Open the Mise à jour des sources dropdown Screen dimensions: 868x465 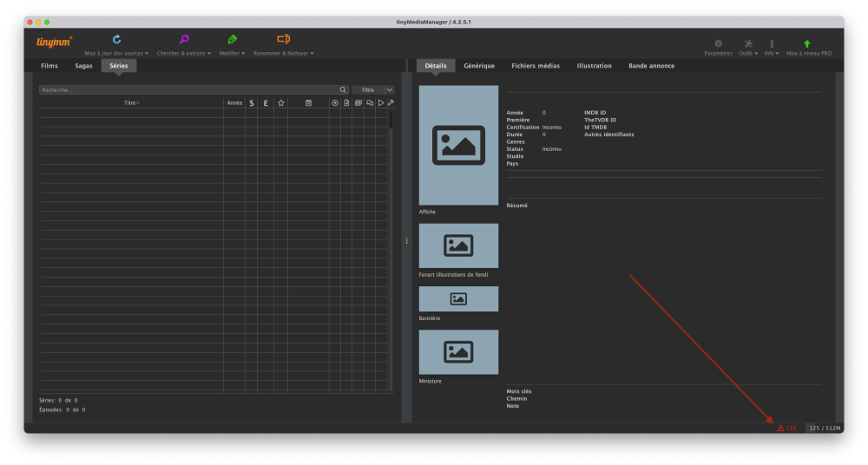click(x=116, y=53)
